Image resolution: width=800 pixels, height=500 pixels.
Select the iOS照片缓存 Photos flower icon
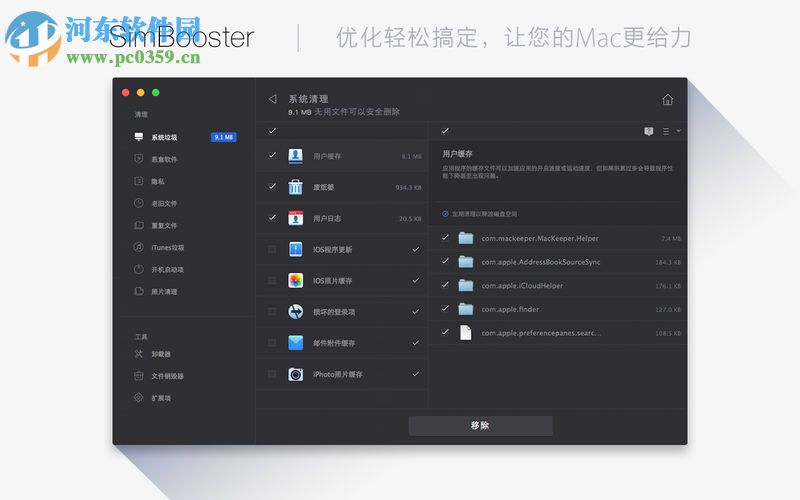[295, 281]
